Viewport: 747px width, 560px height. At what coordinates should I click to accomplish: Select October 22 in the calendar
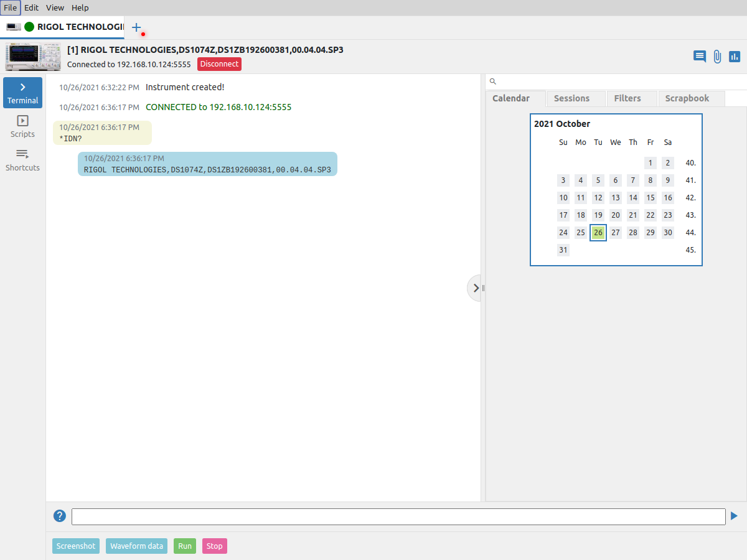651,215
